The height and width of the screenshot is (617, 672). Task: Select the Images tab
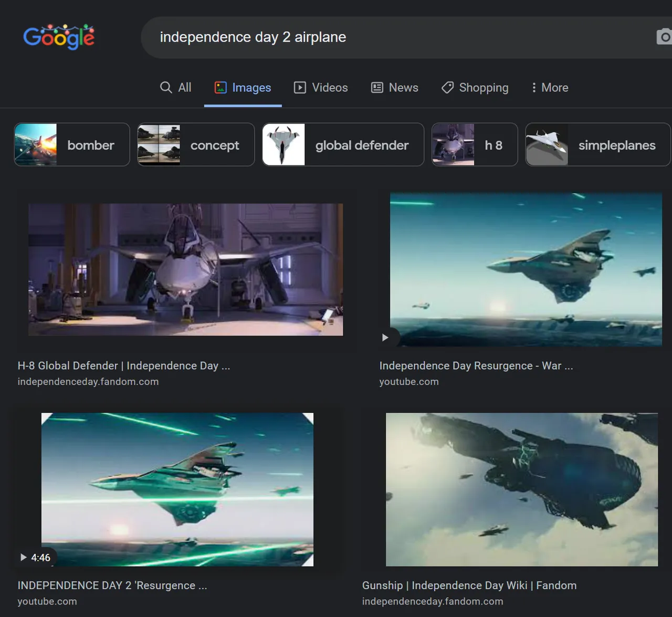coord(243,88)
